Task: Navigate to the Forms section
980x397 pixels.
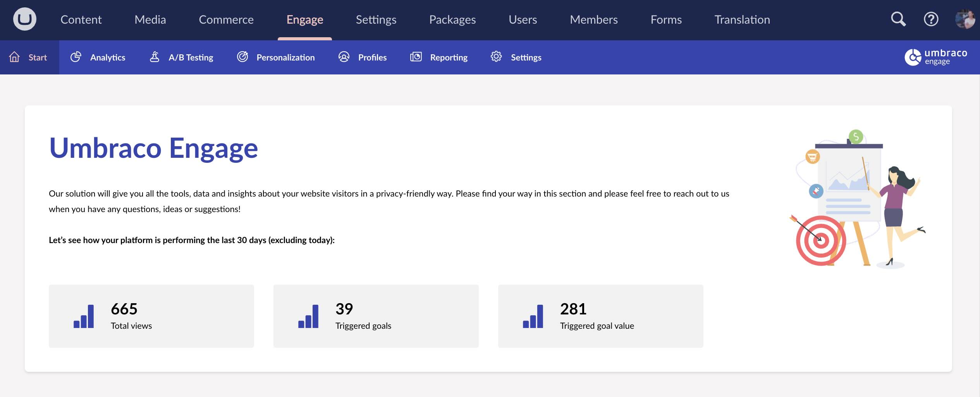Action: [666, 19]
